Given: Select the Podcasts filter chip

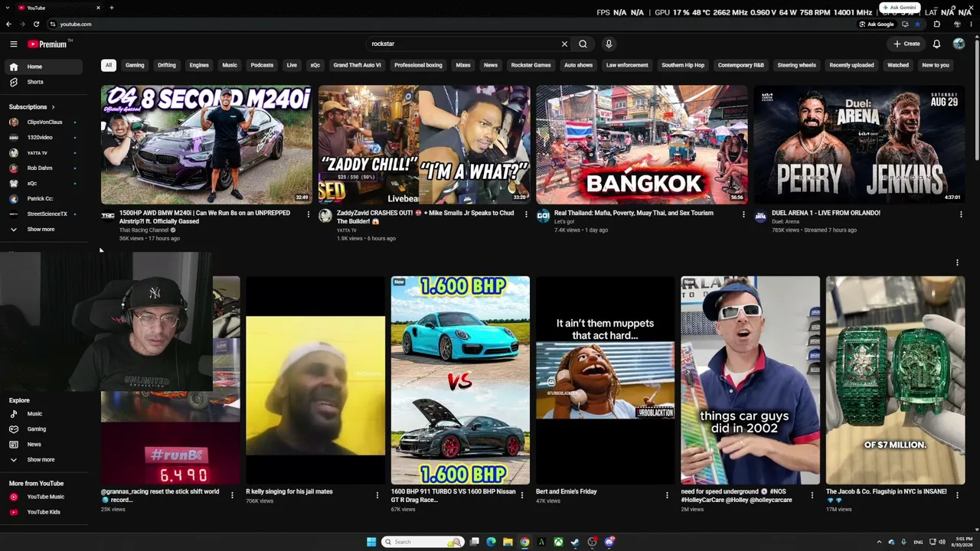Looking at the screenshot, I should (x=262, y=65).
